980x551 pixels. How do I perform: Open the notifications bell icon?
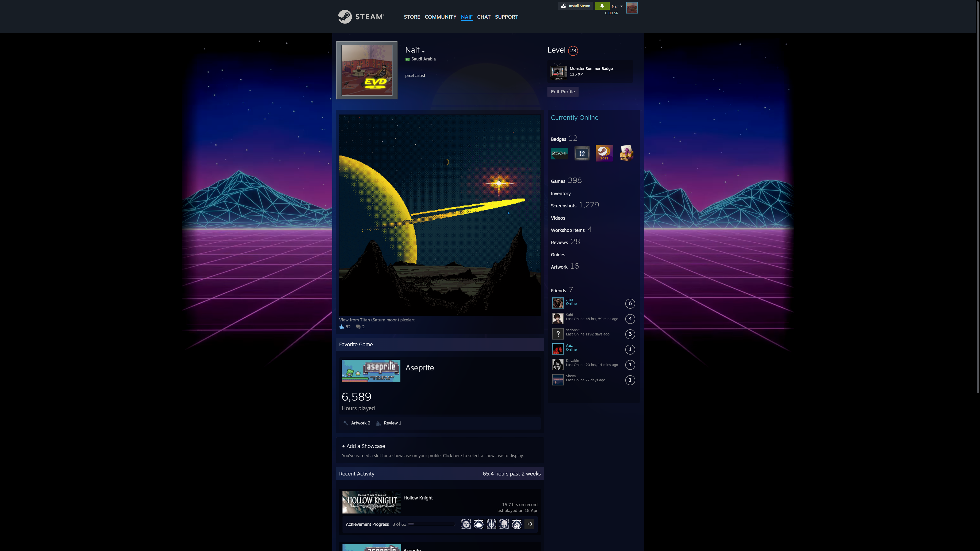602,6
